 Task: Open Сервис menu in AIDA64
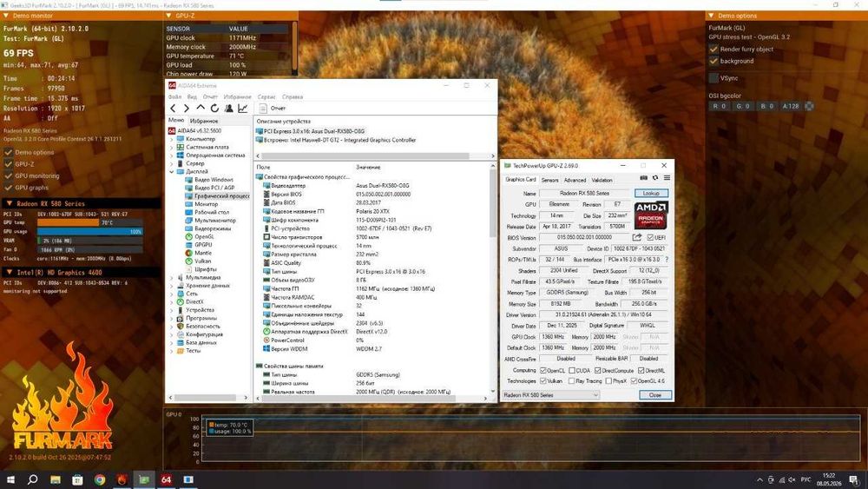pos(266,97)
